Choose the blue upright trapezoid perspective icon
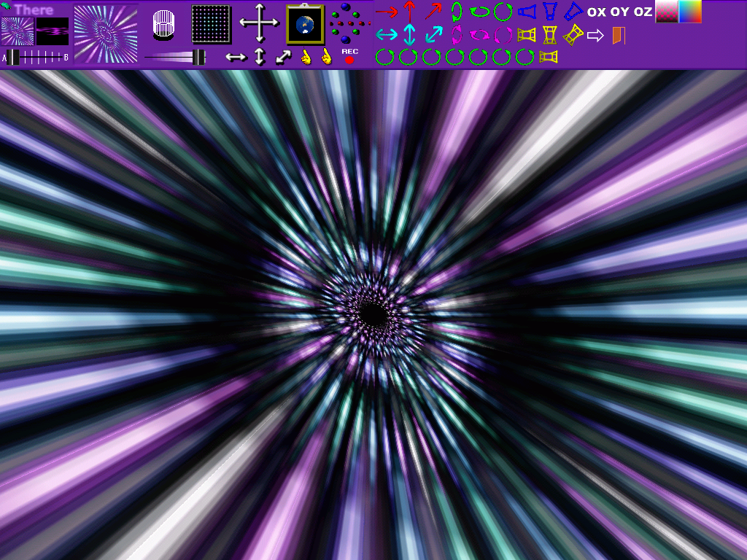 [550, 12]
